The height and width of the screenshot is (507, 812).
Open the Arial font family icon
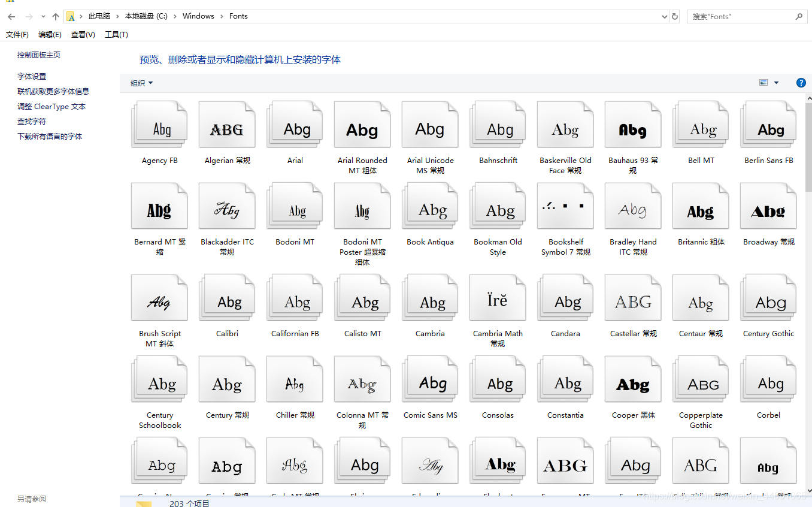(x=295, y=125)
